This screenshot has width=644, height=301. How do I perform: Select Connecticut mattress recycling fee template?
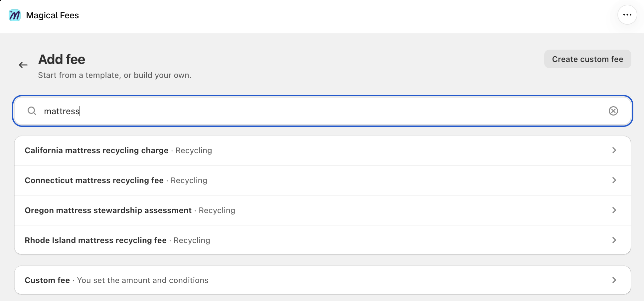click(x=322, y=180)
